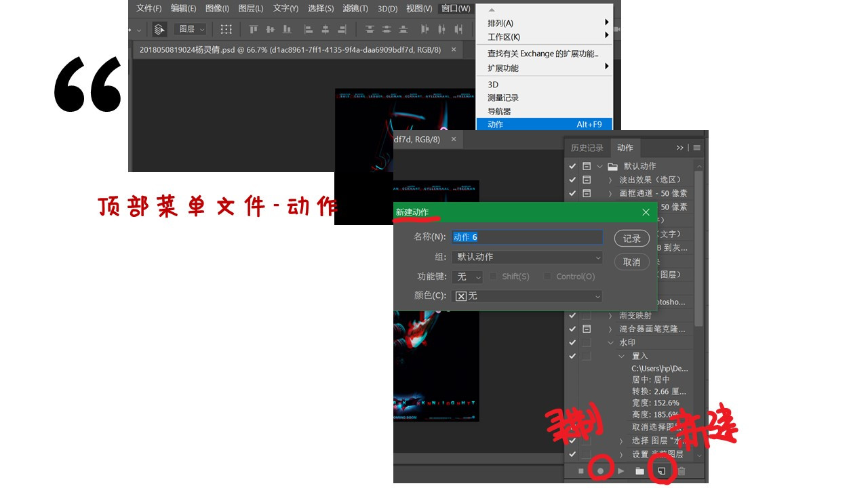
Task: Click the begin recording button in Actions panel
Action: pos(600,471)
